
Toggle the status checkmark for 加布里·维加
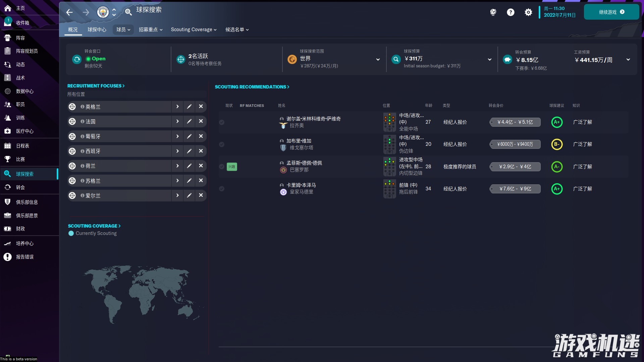click(x=221, y=144)
